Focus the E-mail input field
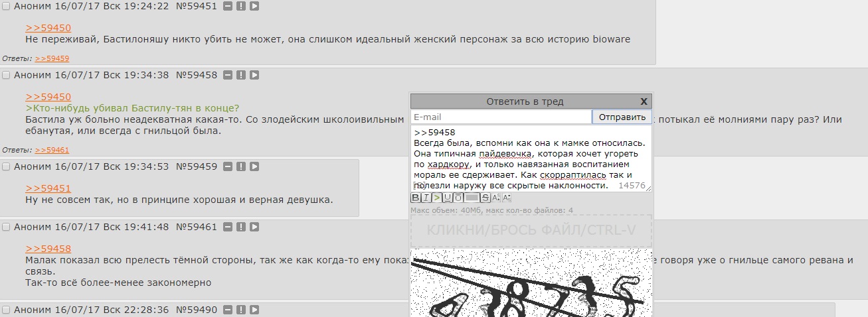The width and height of the screenshot is (868, 317). [501, 117]
